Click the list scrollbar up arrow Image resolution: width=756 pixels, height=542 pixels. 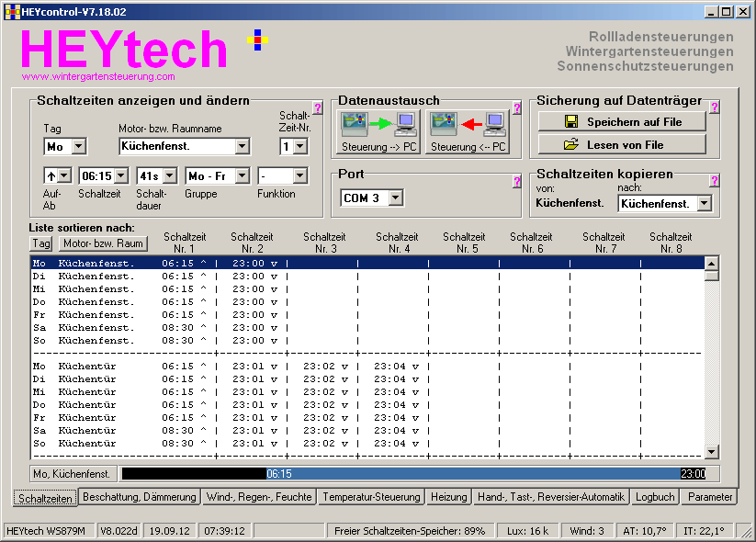[x=712, y=264]
